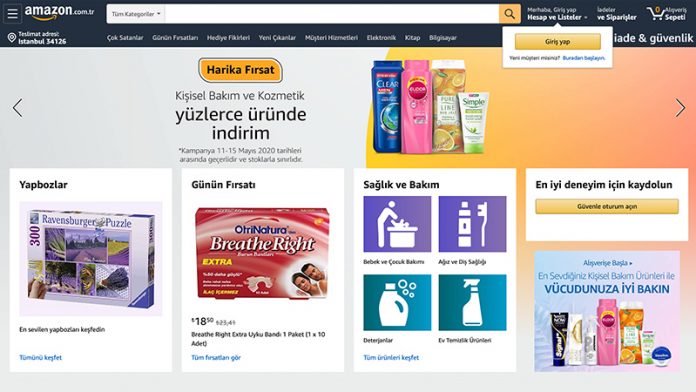The width and height of the screenshot is (696, 392).
Task: Show the previous carousel banner
Action: pyautogui.click(x=17, y=108)
